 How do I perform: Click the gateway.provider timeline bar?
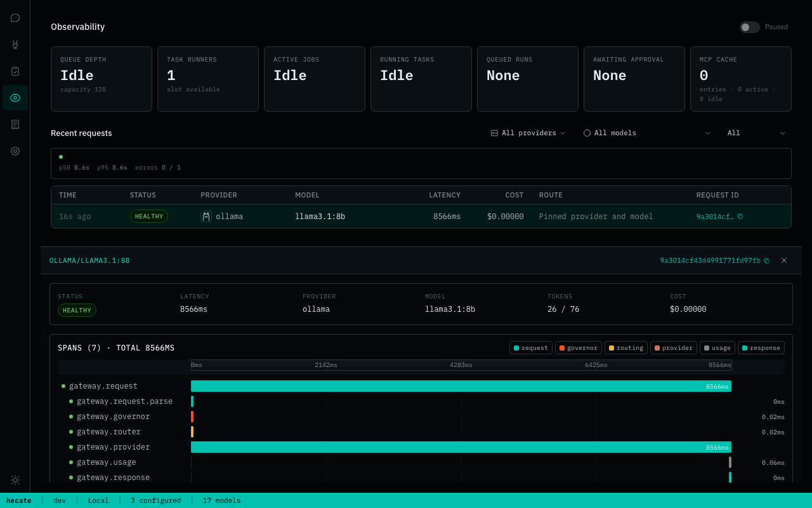coord(461,447)
